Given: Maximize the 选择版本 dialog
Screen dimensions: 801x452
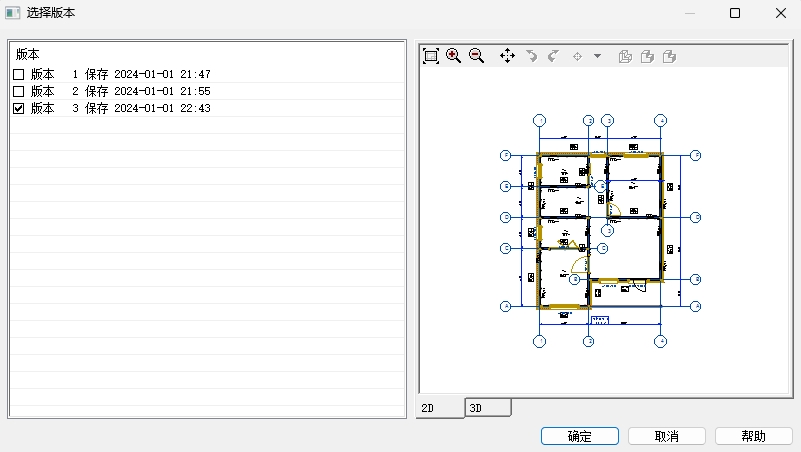Looking at the screenshot, I should coord(735,13).
